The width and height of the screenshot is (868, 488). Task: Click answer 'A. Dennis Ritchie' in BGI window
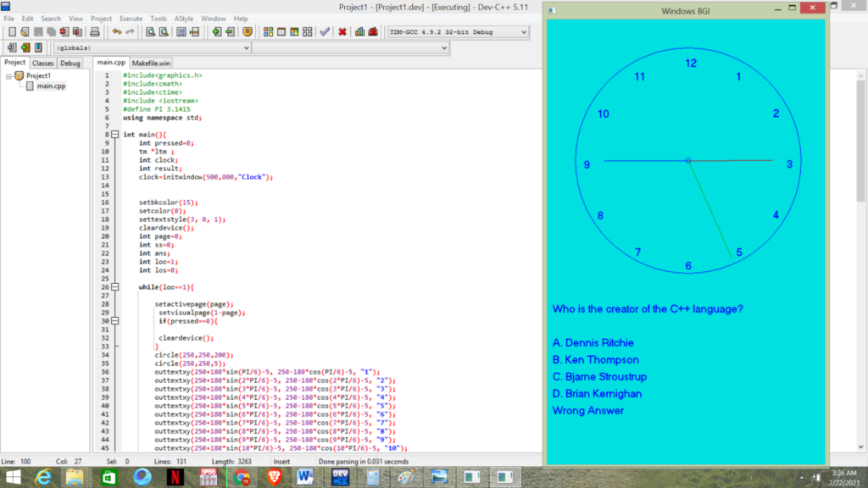[x=593, y=343]
